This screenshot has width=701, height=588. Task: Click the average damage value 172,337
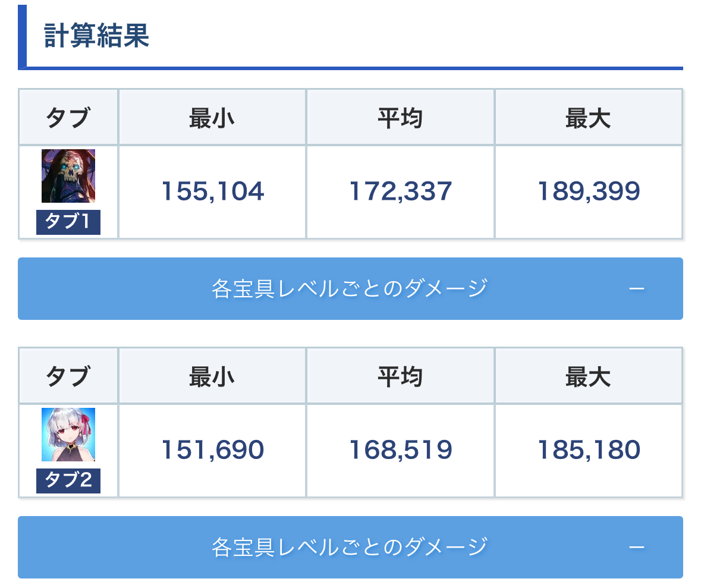coord(400,191)
